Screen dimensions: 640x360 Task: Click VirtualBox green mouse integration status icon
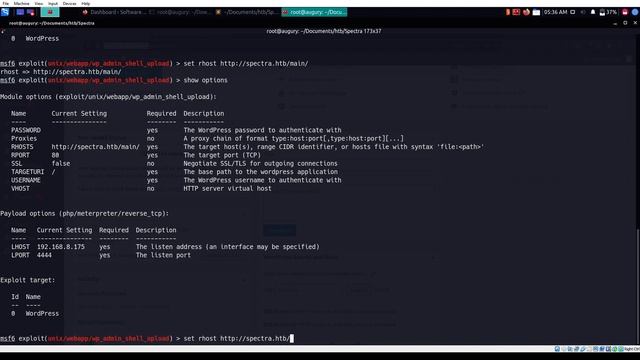(615, 349)
